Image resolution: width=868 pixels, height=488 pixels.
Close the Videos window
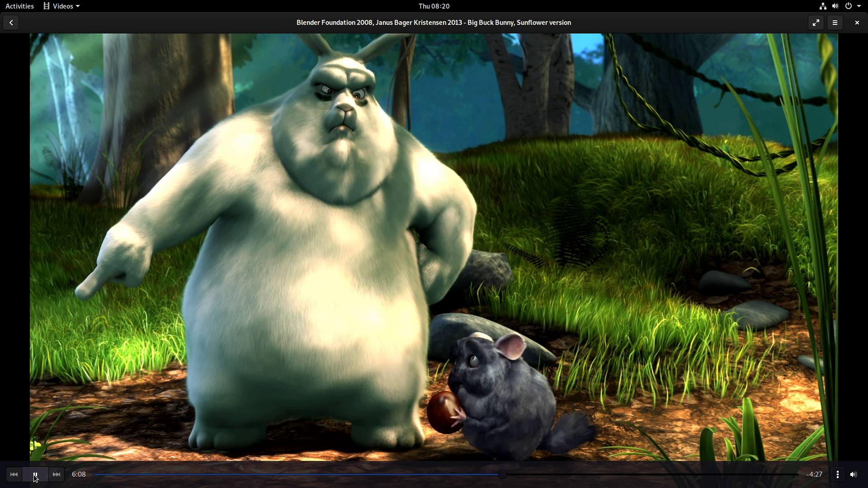coord(857,23)
